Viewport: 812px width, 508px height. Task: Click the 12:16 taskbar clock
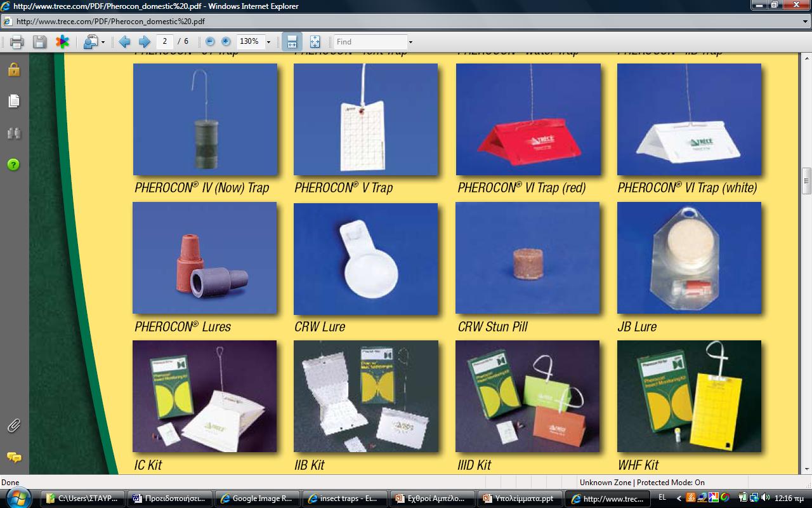(x=790, y=498)
